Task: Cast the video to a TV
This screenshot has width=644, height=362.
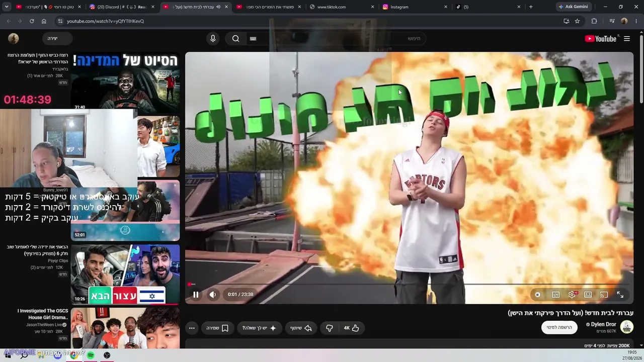Action: (604, 295)
